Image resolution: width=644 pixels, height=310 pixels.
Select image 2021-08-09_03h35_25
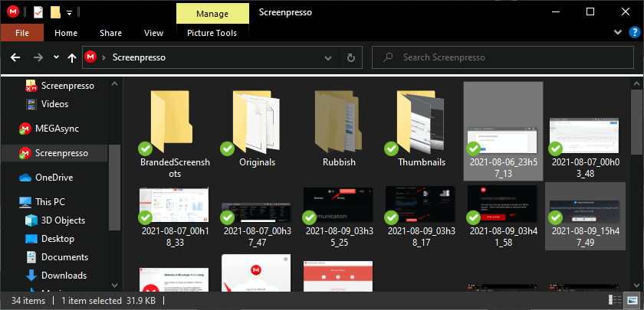click(x=339, y=217)
